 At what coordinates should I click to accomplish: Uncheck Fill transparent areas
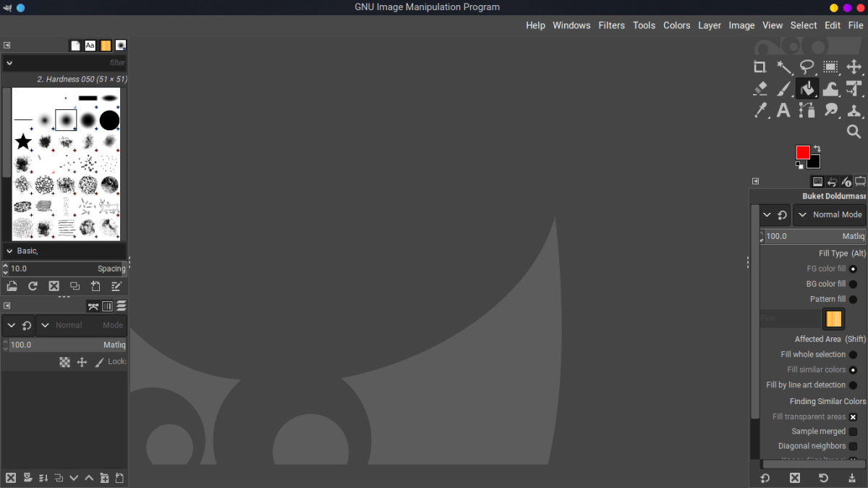854,416
